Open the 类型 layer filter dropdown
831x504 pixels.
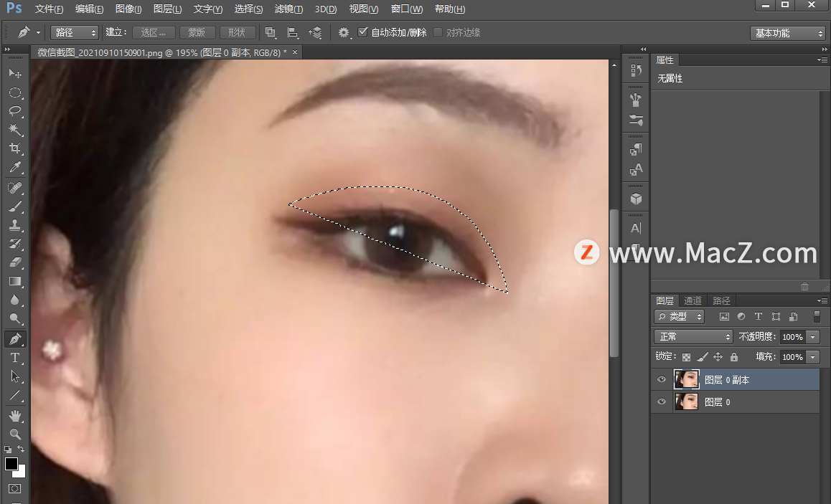680,317
